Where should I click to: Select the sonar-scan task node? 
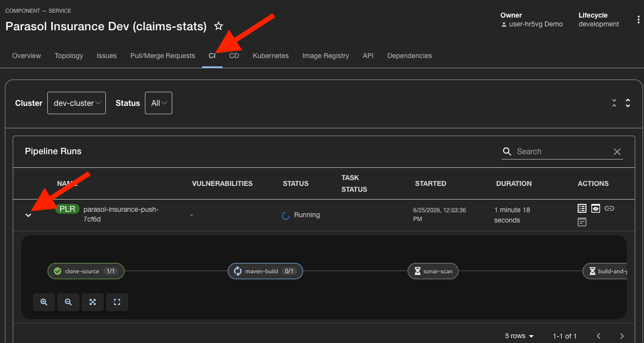[433, 271]
